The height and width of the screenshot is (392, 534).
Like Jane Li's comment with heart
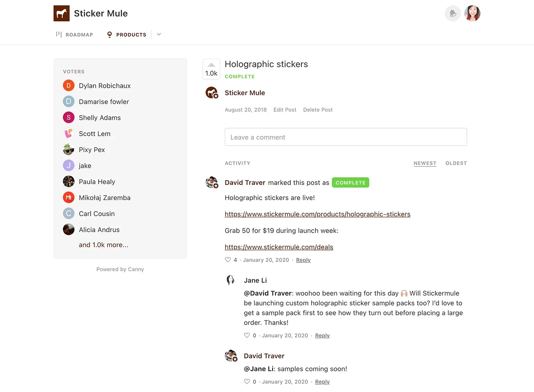[x=247, y=336]
